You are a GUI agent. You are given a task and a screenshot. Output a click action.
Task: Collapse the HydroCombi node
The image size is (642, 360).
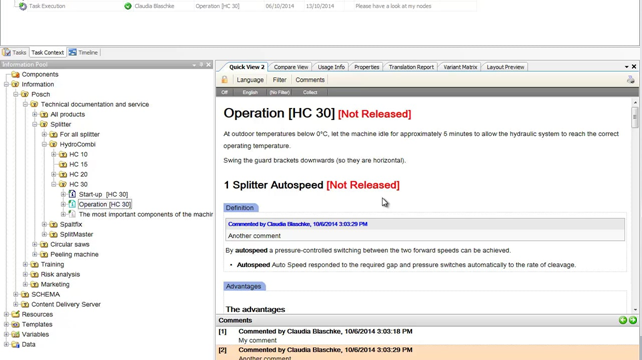click(44, 144)
